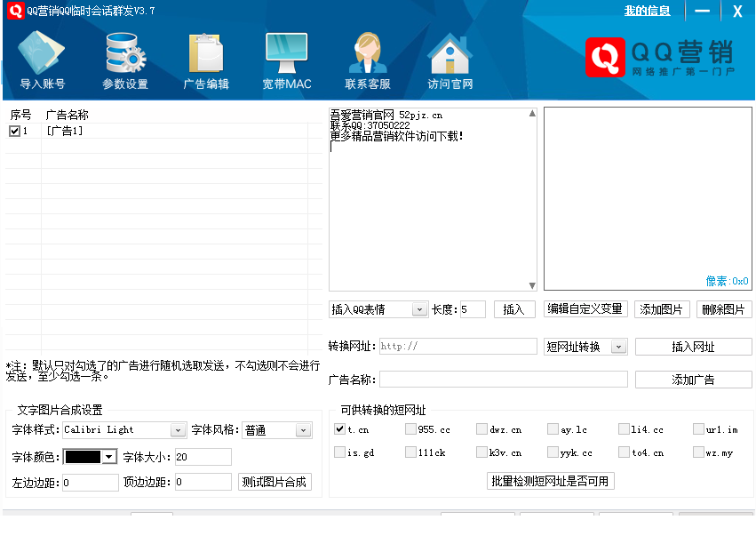This screenshot has height=536, width=756.
Task: Toggle the checkbox for ad row 1
Action: coord(14,131)
